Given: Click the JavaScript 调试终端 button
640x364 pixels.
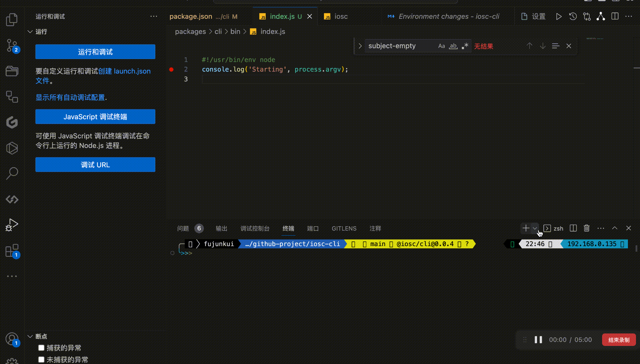Looking at the screenshot, I should click(x=95, y=117).
